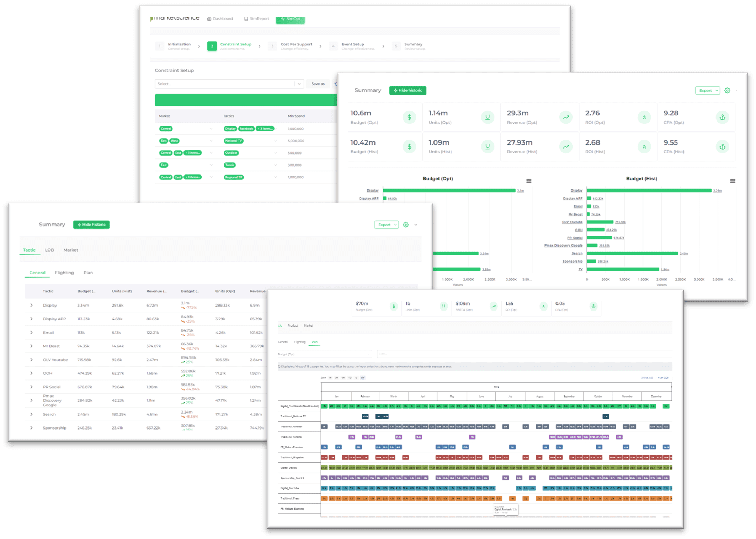Click dollar icon on Budget (Hist) card
The image size is (756, 539).
[409, 147]
